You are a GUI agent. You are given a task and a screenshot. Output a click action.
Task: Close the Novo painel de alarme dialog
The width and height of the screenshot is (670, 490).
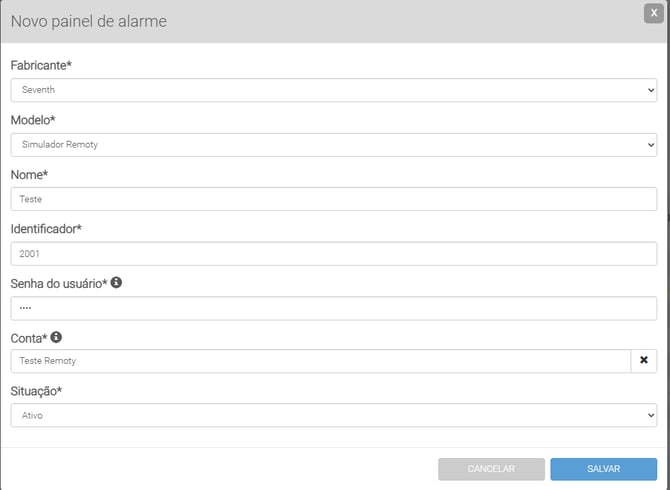651,13
